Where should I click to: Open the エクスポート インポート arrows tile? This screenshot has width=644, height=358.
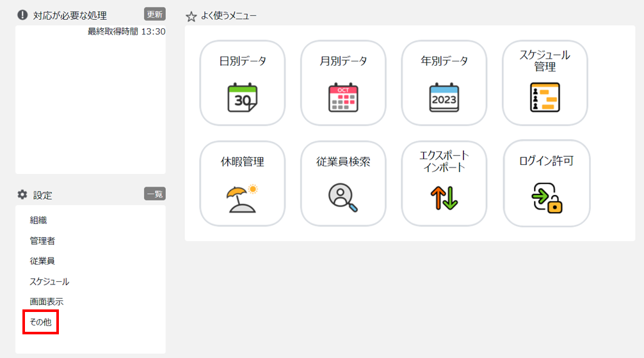point(444,183)
